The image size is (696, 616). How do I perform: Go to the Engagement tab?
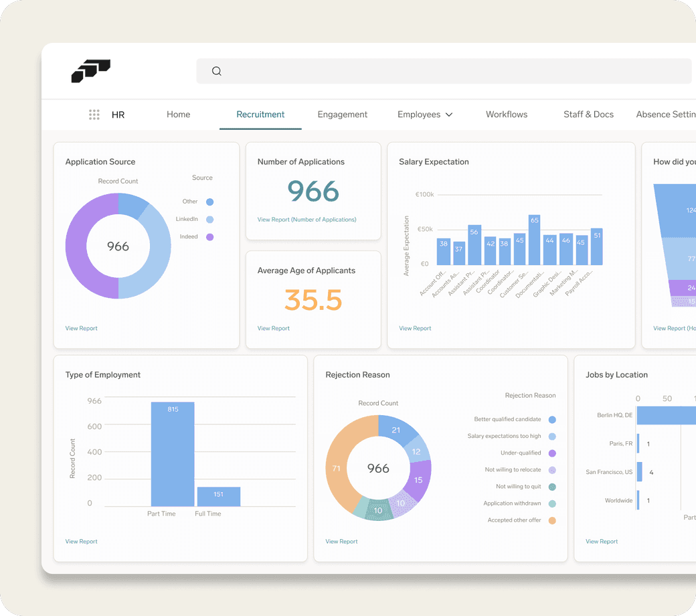click(342, 114)
